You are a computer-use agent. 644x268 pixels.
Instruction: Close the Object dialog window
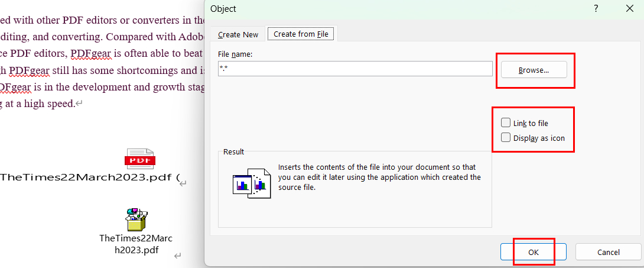click(x=629, y=9)
